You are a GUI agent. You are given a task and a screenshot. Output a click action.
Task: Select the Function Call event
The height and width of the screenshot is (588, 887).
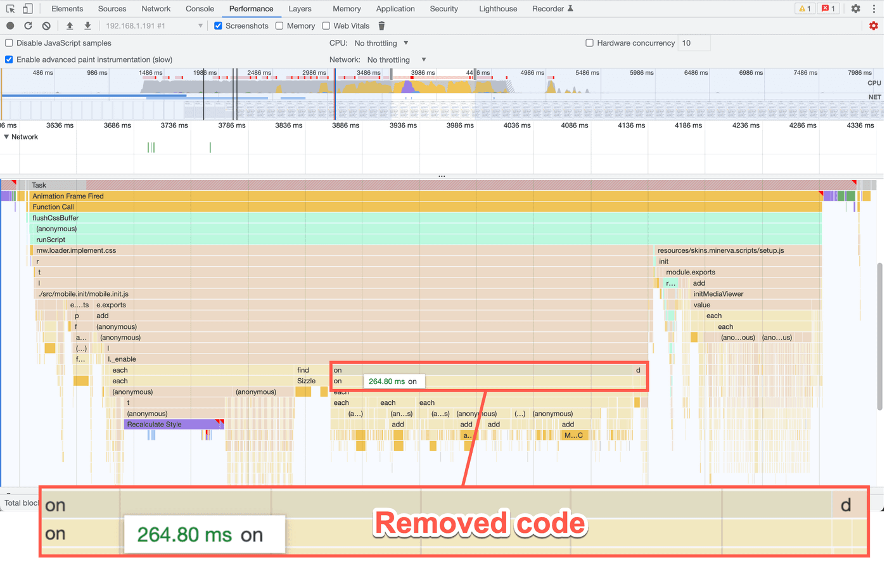pos(426,207)
